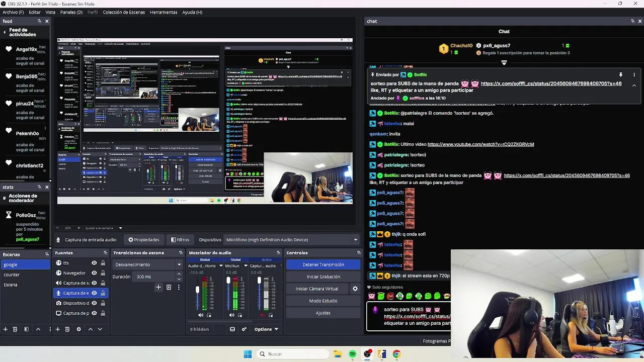Open Filtros for the selected source
The width and height of the screenshot is (644, 362).
(x=180, y=240)
